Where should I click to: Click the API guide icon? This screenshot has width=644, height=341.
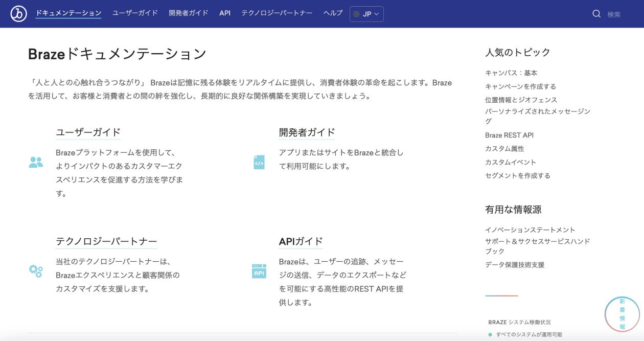coord(259,271)
